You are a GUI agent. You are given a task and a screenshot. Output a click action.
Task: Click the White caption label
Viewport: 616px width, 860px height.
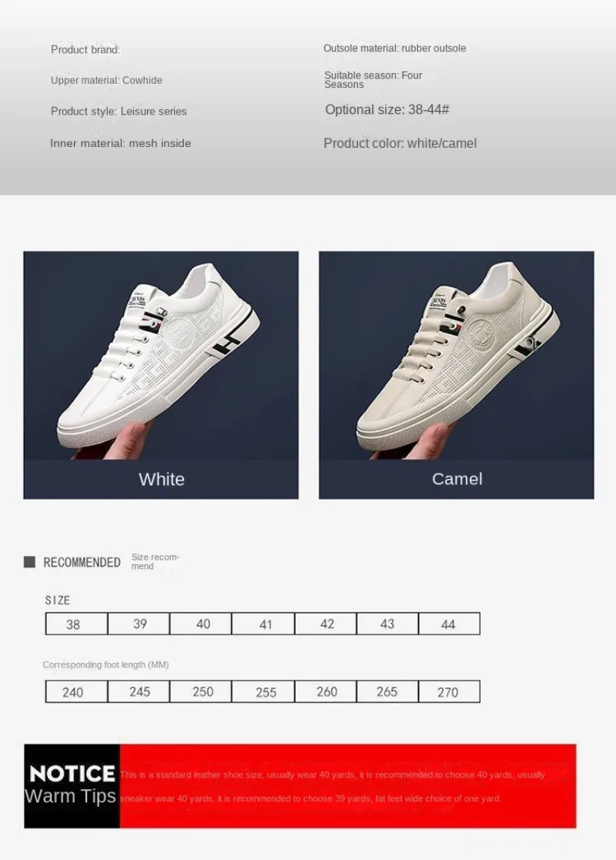click(x=162, y=479)
